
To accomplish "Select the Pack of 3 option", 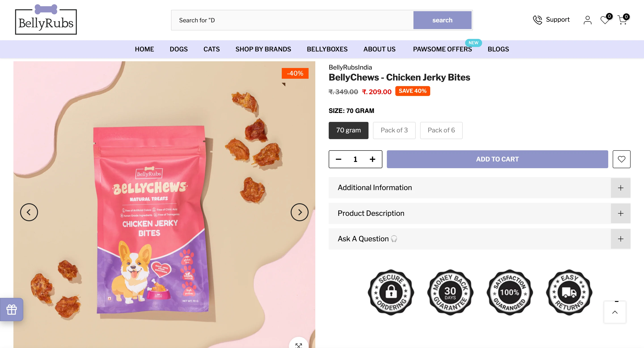I will pos(394,130).
